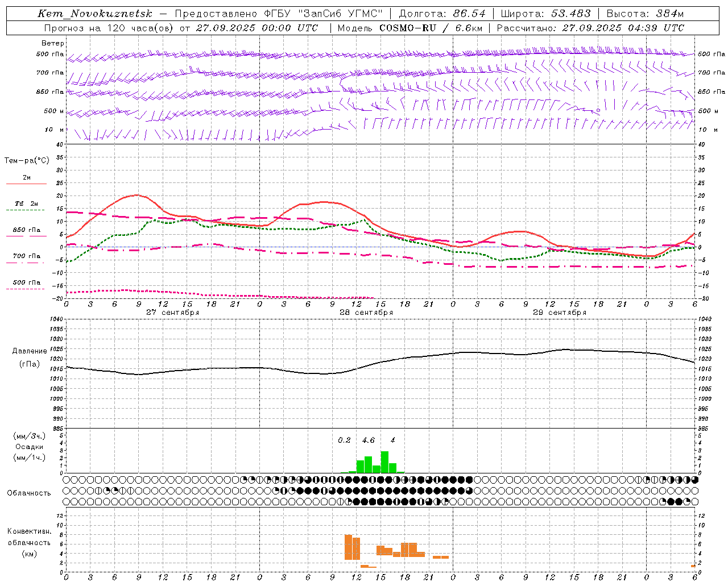Click the 500 м wind level label on left
This screenshot has width=728, height=582.
54,111
